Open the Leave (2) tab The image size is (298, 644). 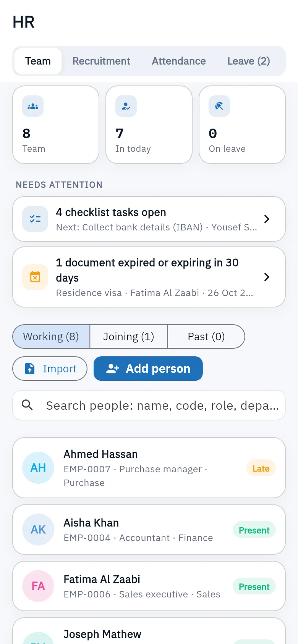coord(249,61)
